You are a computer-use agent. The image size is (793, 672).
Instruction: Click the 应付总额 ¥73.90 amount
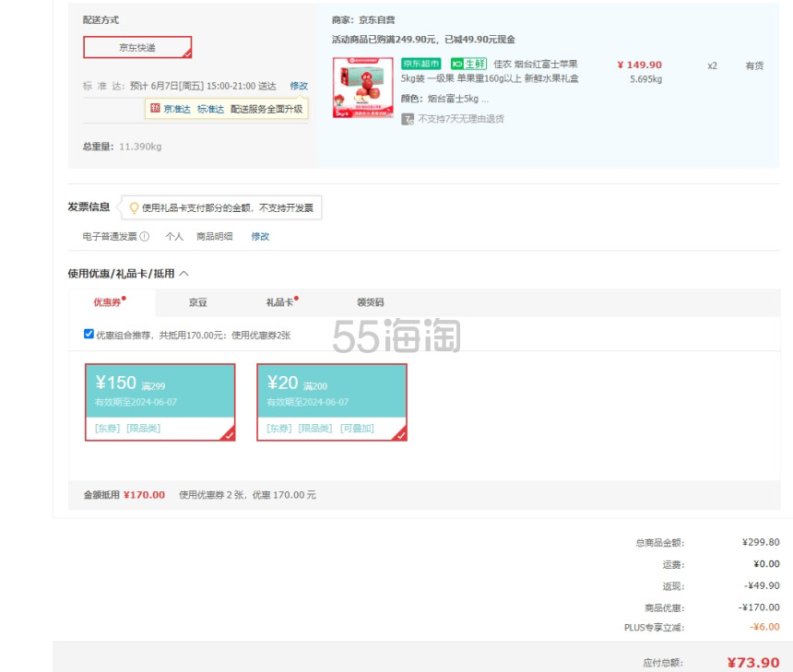pyautogui.click(x=753, y=663)
